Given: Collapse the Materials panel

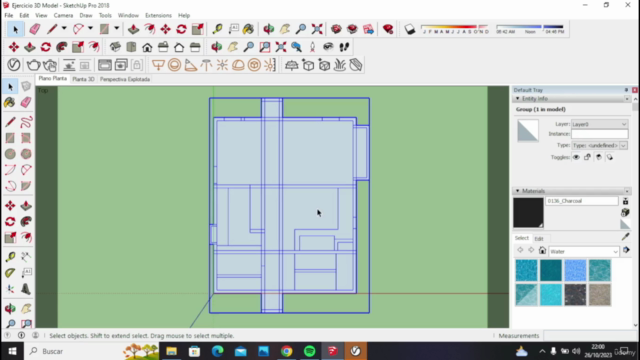Looking at the screenshot, I should tap(518, 191).
